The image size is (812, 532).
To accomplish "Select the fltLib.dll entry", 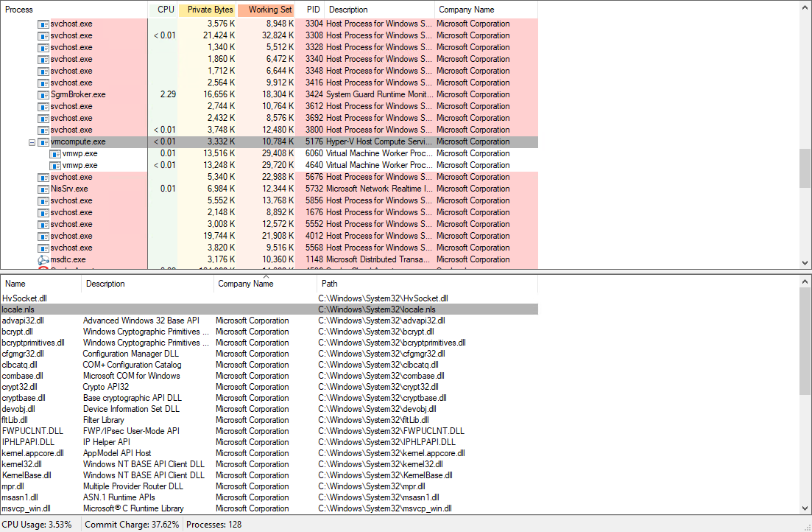I will point(269,420).
